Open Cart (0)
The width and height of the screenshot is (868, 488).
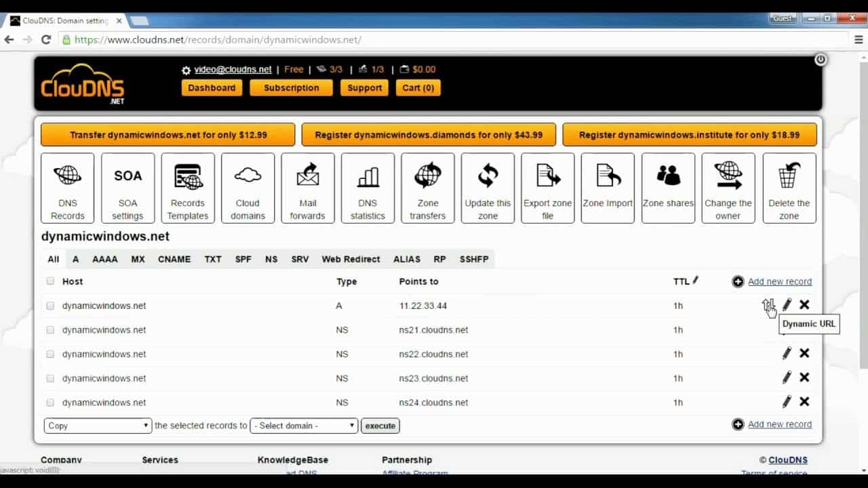tap(418, 88)
